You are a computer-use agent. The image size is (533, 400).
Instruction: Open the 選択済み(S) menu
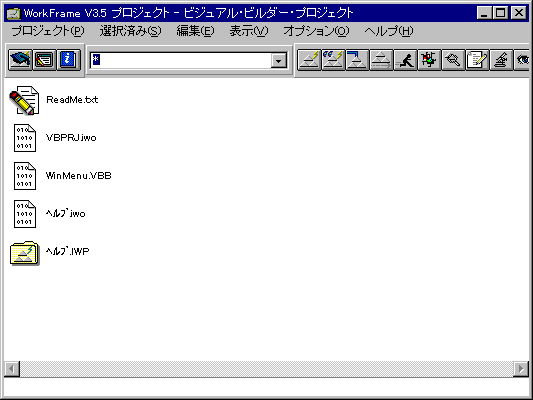pos(131,31)
